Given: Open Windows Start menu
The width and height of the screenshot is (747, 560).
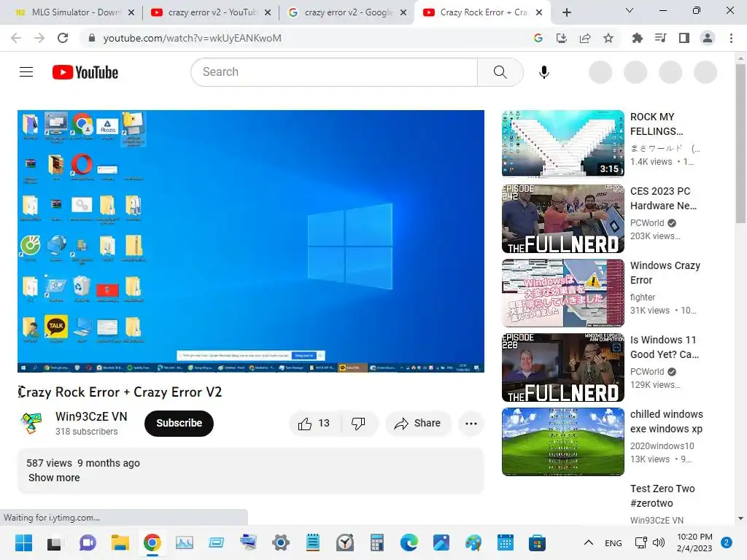Looking at the screenshot, I should click(x=24, y=542).
